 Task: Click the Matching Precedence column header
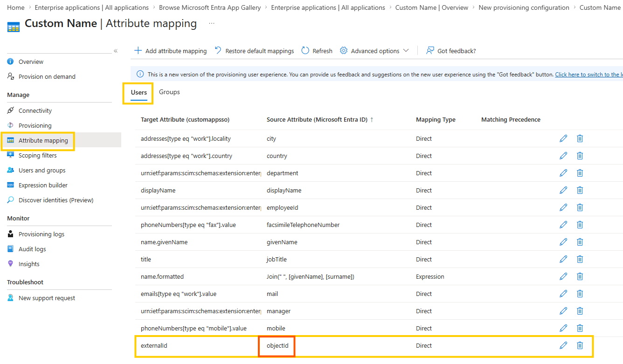511,120
